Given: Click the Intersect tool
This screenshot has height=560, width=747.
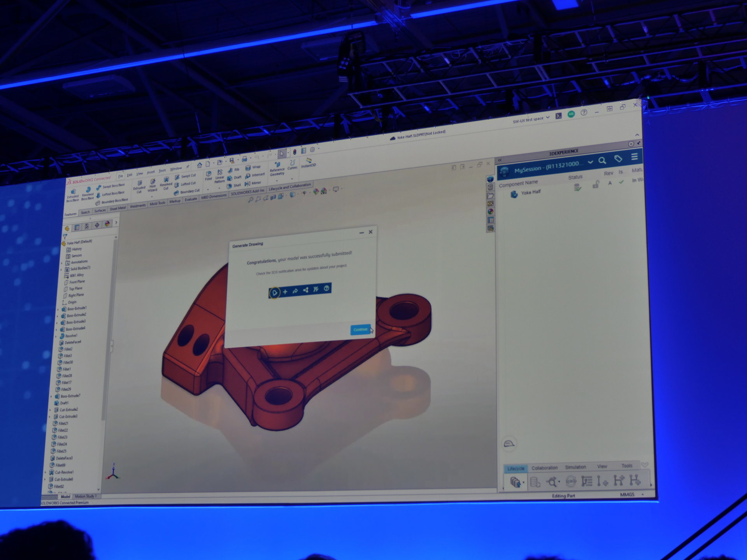Looking at the screenshot, I should pyautogui.click(x=255, y=175).
